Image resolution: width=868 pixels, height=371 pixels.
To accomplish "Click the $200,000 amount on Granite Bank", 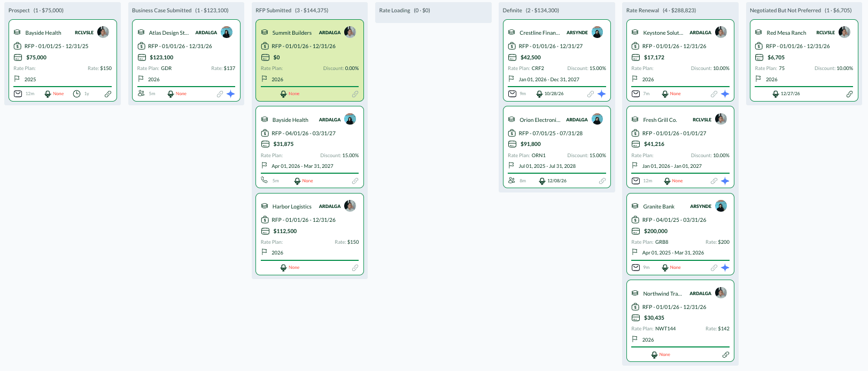I will [x=656, y=231].
